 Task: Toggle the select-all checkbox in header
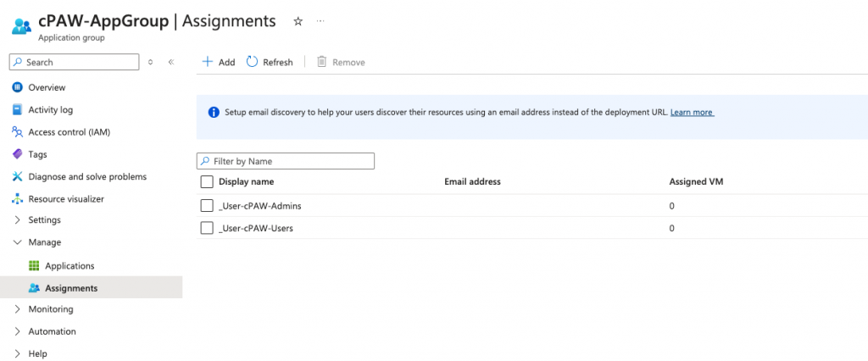(207, 181)
